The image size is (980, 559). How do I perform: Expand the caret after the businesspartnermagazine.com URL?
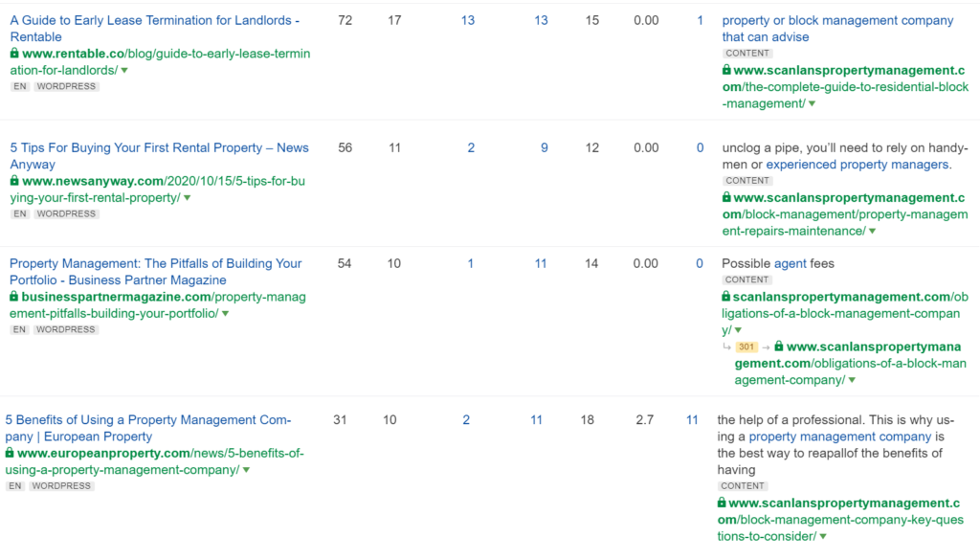[x=226, y=314]
